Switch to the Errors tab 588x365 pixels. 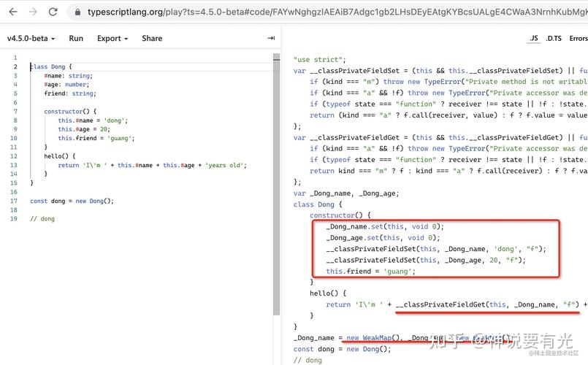click(x=579, y=38)
